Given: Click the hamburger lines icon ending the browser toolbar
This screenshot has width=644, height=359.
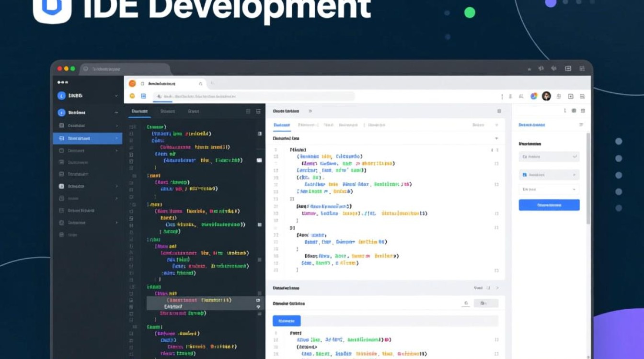Looking at the screenshot, I should tap(582, 96).
